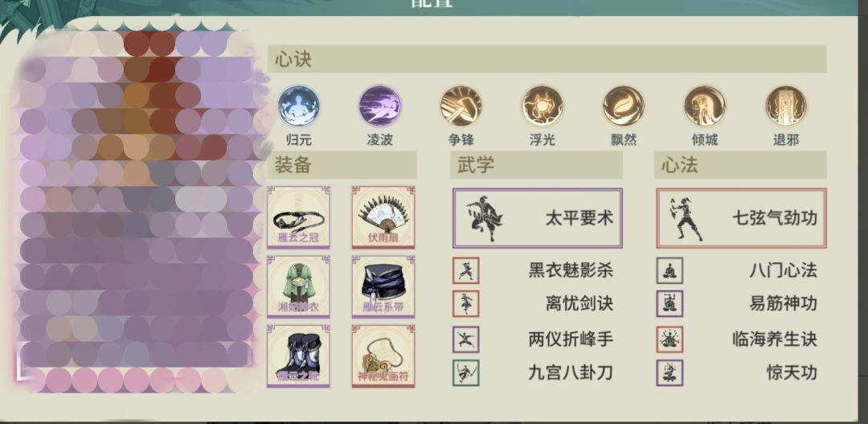868x424 pixels.
Task: Select the 雁云之冠 headgear slot
Action: 299,217
